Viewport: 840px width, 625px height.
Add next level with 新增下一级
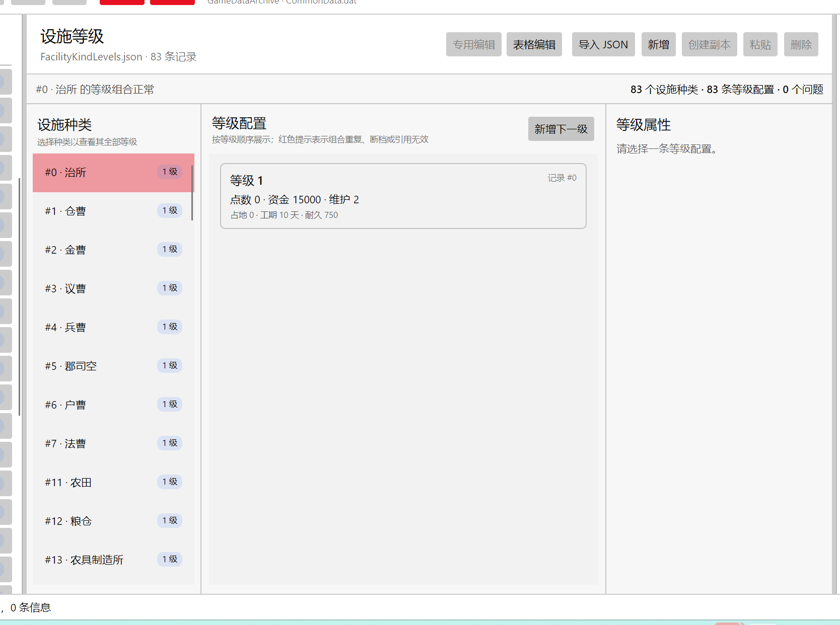tap(561, 129)
